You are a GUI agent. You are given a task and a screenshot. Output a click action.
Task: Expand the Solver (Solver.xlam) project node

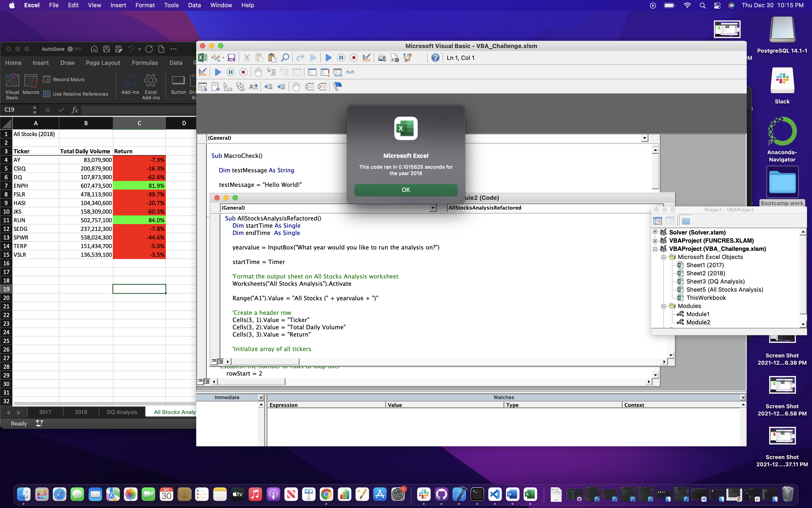pos(655,232)
